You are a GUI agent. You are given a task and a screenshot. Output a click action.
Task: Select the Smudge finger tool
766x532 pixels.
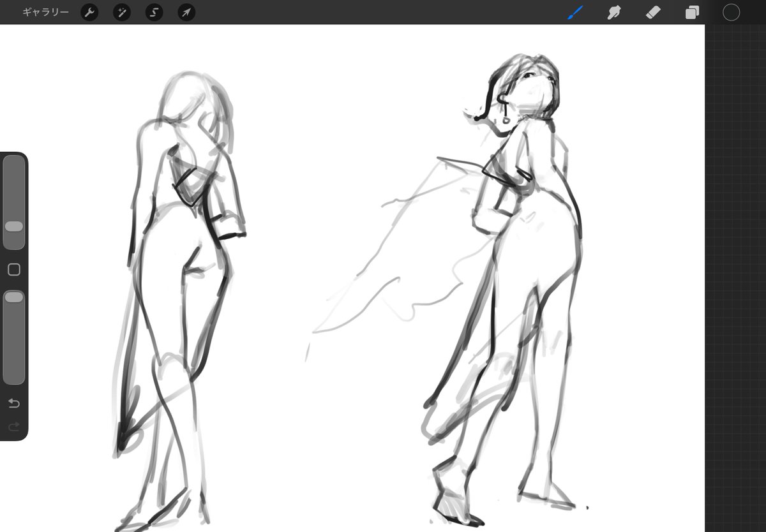[x=614, y=12]
